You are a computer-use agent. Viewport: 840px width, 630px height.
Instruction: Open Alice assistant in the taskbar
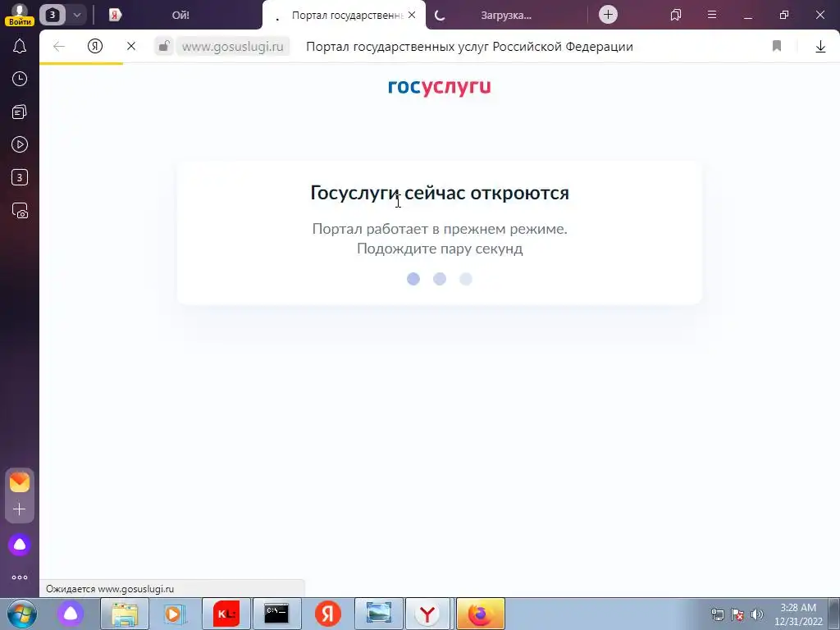tap(71, 614)
